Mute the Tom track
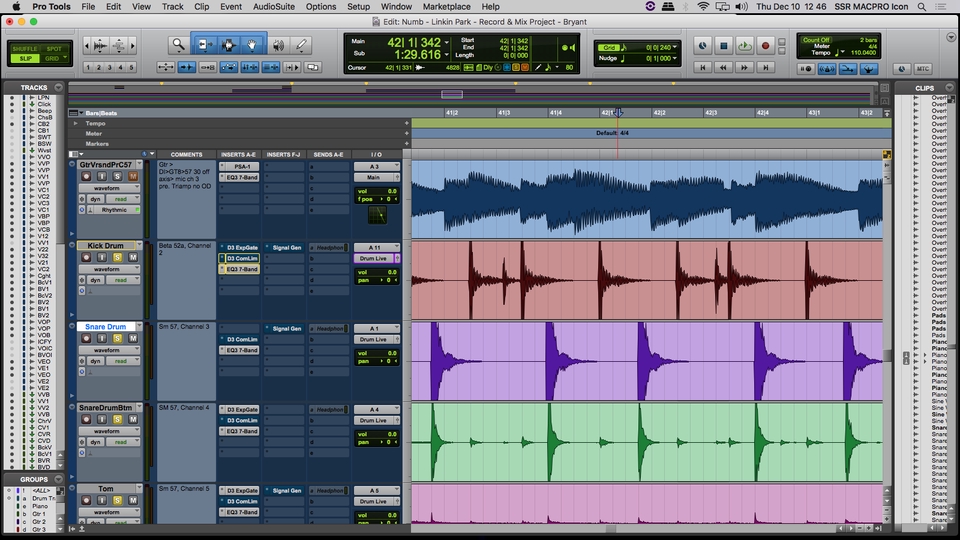This screenshot has width=960, height=540. [x=133, y=500]
